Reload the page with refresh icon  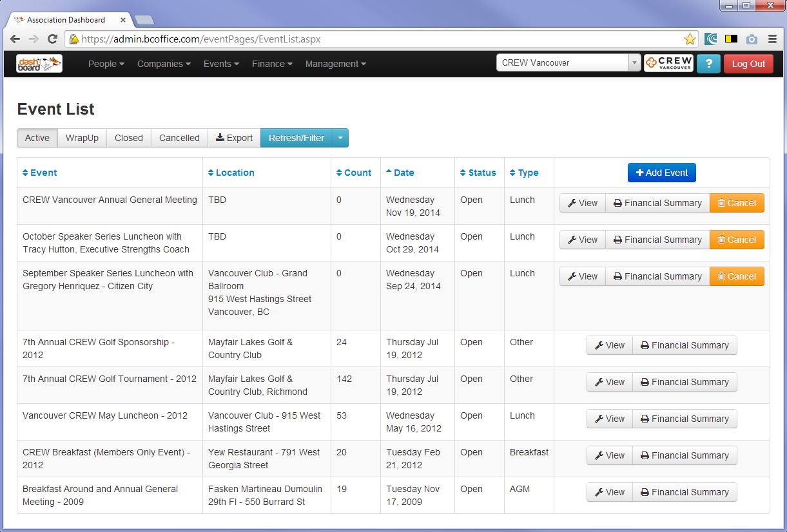[x=53, y=39]
